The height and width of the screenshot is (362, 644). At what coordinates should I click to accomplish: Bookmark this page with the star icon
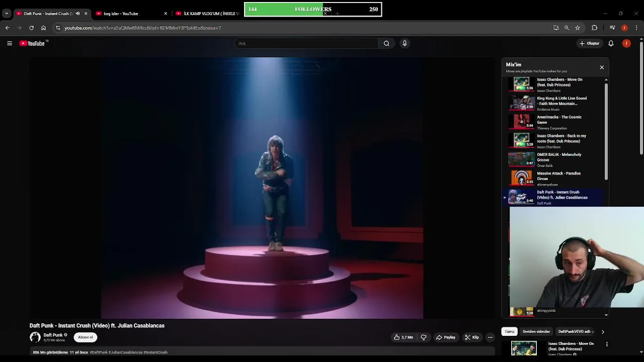click(578, 28)
